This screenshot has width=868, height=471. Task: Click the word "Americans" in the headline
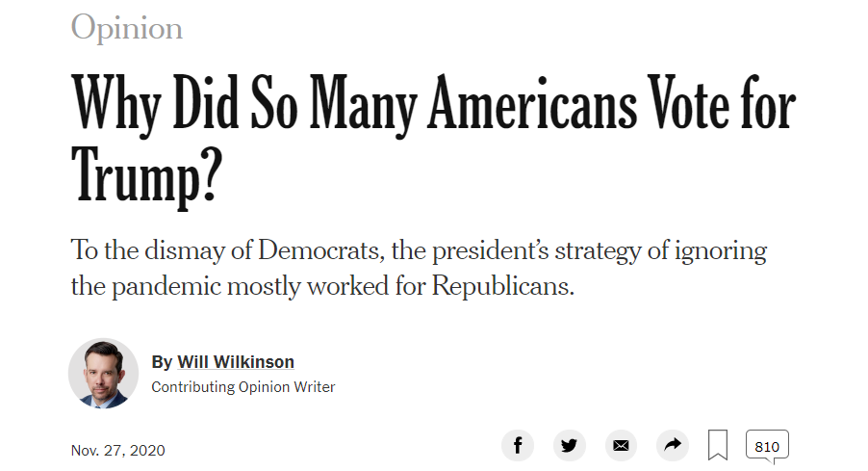pos(532,102)
